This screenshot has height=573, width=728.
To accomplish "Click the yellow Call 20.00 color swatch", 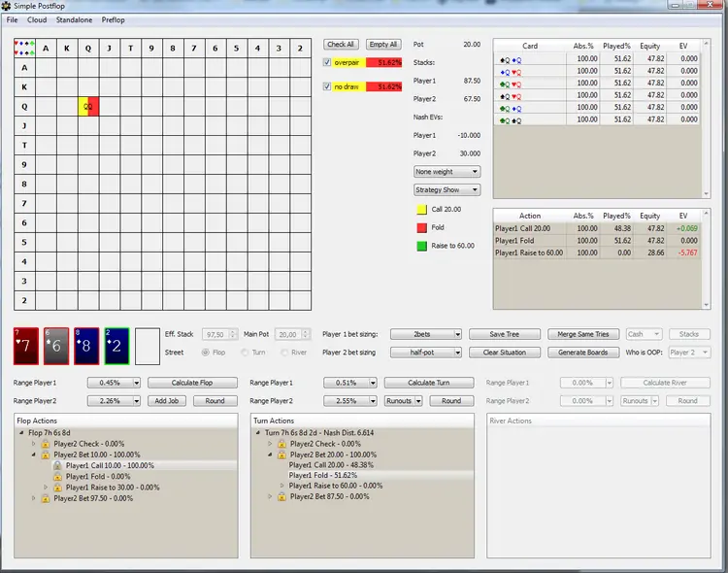I will point(421,210).
